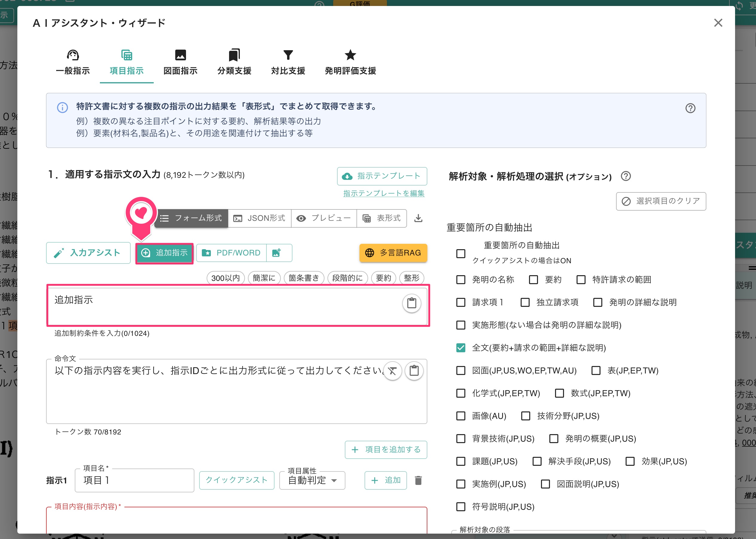Switch to 表形式 view
The image size is (756, 539).
click(x=382, y=218)
